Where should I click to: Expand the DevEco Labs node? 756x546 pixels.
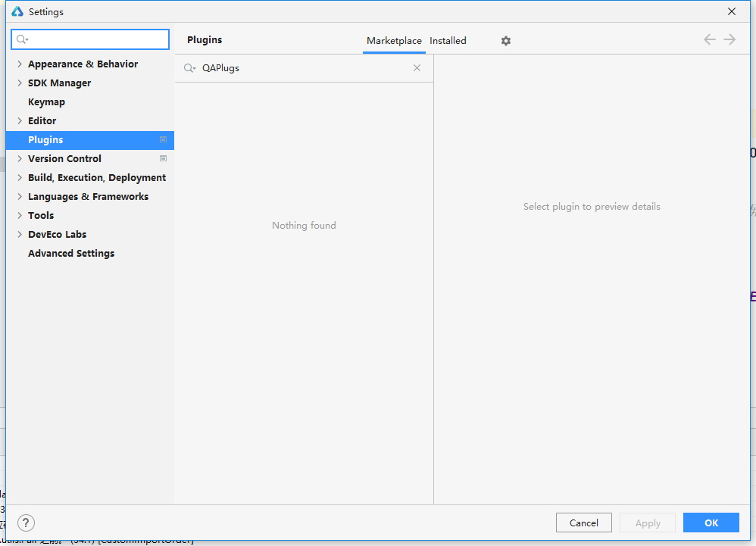[x=20, y=234]
